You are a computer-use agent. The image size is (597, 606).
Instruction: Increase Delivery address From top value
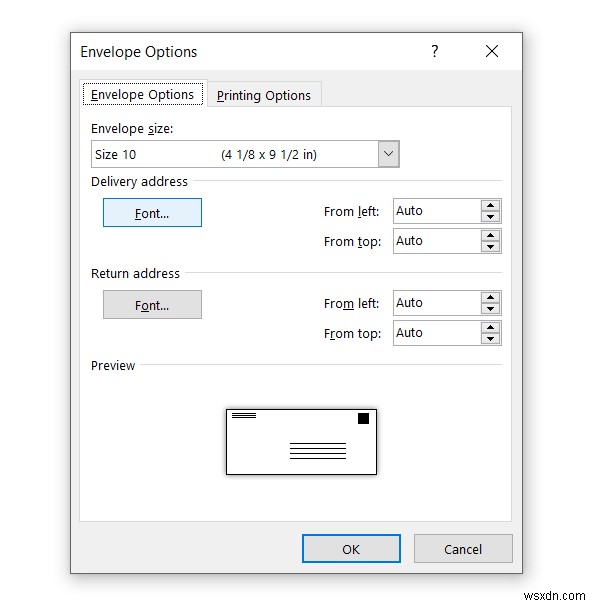(x=491, y=235)
